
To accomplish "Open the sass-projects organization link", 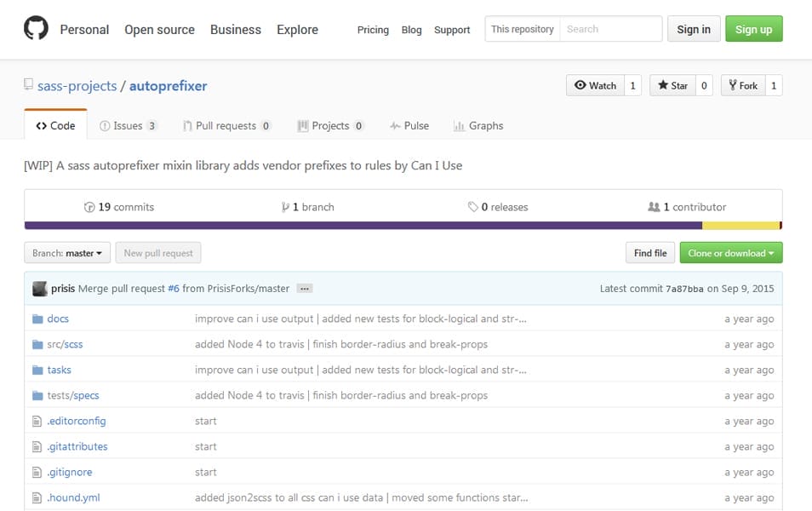I will (x=77, y=86).
